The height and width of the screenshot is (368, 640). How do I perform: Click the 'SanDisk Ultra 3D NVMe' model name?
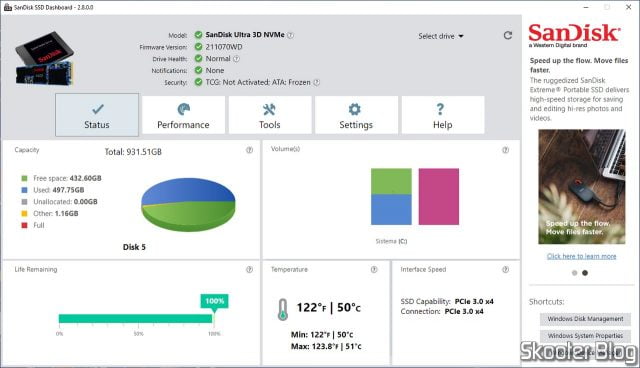(x=245, y=35)
